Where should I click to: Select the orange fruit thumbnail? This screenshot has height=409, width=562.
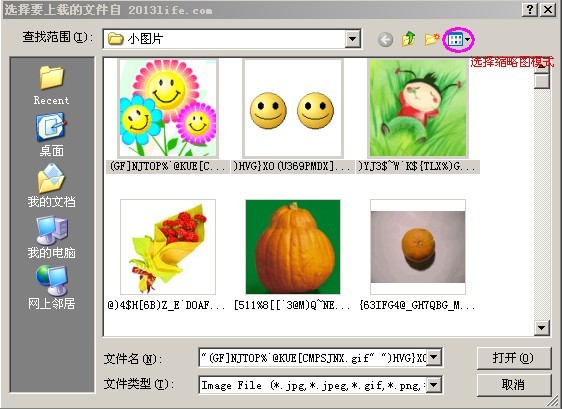(418, 247)
